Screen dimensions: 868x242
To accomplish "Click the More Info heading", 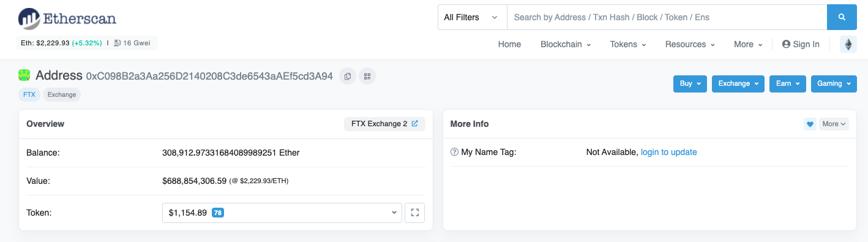I will coord(470,124).
